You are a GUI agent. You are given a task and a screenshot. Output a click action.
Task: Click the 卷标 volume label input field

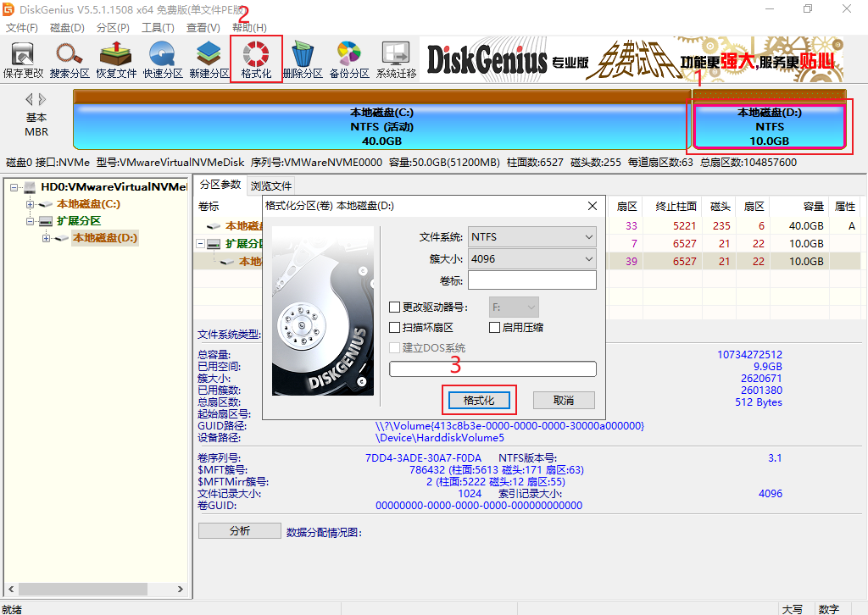pyautogui.click(x=532, y=280)
